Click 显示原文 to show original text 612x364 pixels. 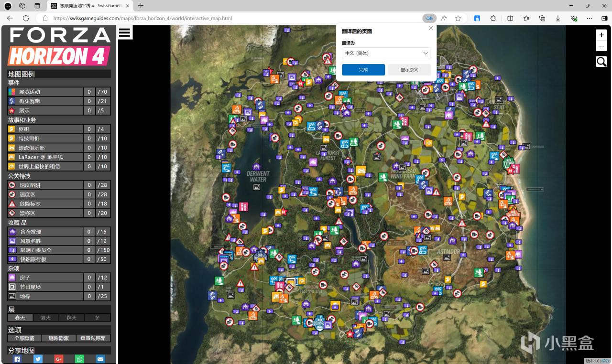(x=409, y=70)
